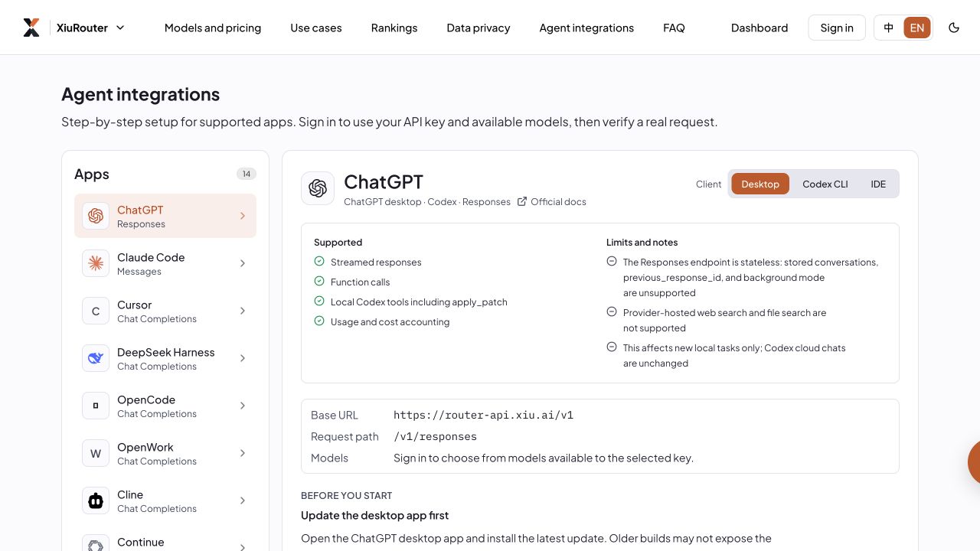Image resolution: width=980 pixels, height=551 pixels.
Task: Expand the OpenWork row chevron
Action: point(243,453)
